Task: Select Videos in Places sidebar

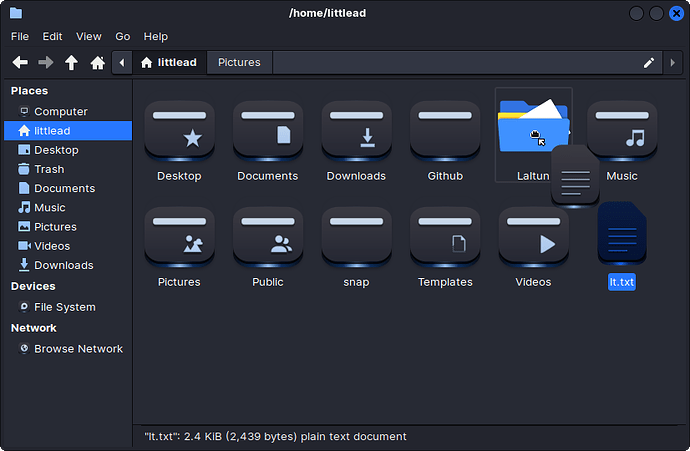Action: pos(68,246)
